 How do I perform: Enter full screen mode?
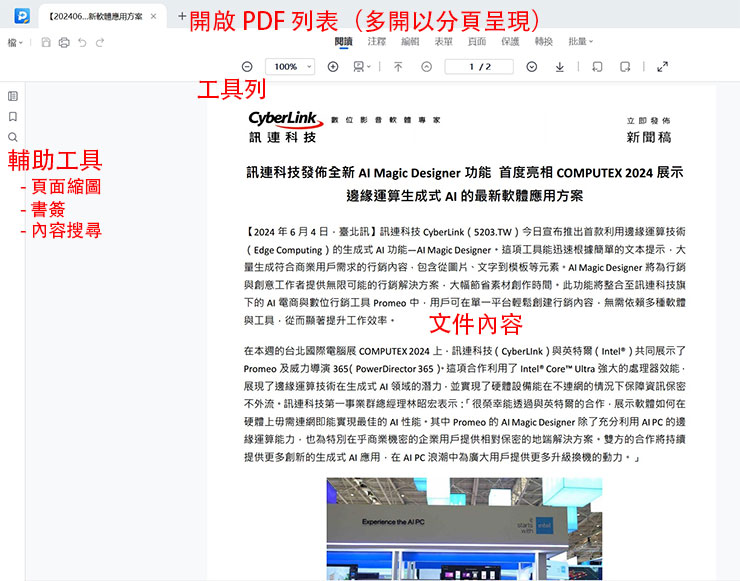[x=663, y=67]
